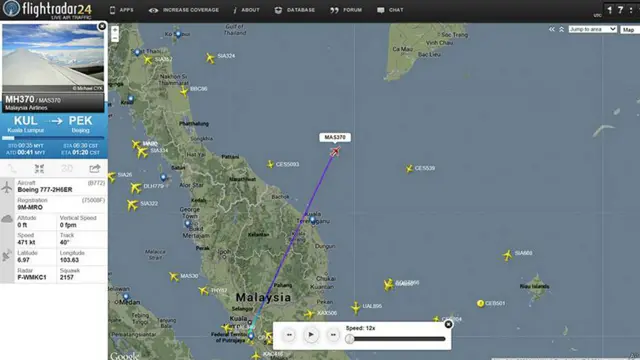
Task: Open the Database menu
Action: (x=295, y=10)
